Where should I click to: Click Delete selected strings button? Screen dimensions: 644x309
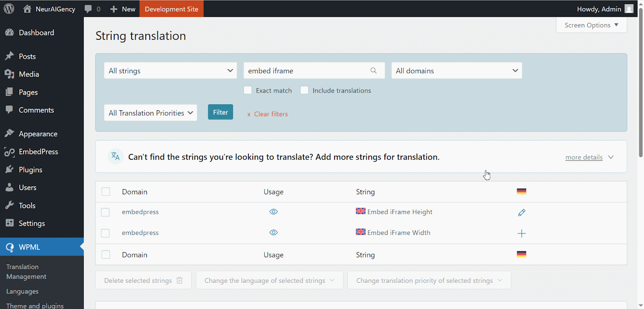coord(143,280)
